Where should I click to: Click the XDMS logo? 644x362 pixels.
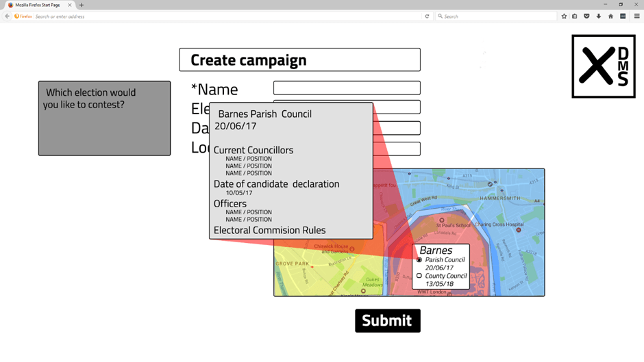[604, 66]
